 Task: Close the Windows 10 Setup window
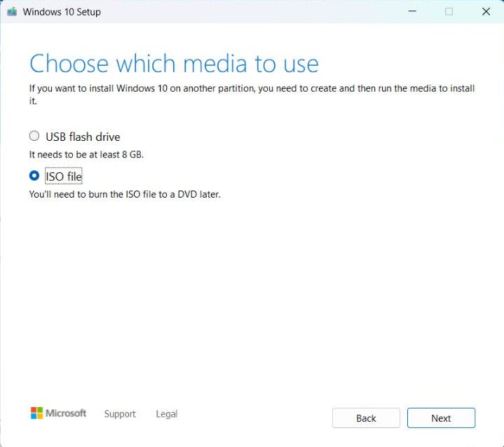pyautogui.click(x=486, y=12)
